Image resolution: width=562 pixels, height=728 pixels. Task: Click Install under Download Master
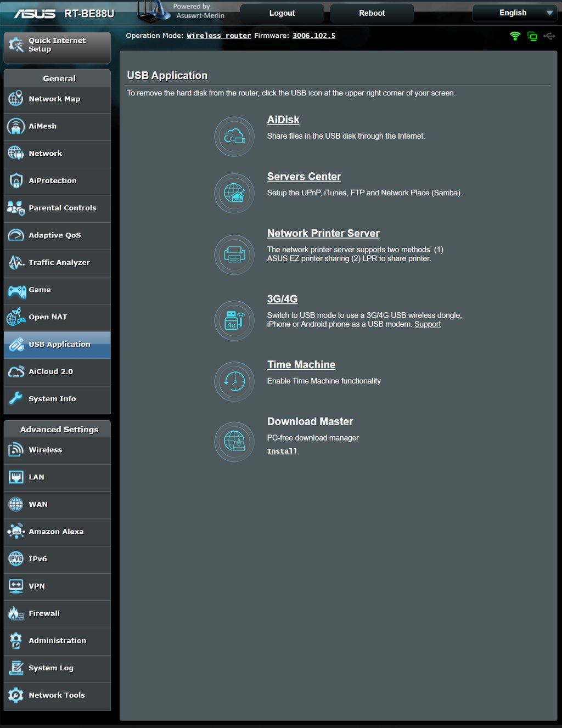282,451
